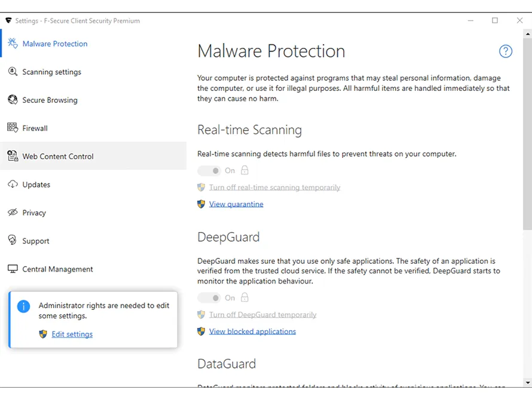This screenshot has width=532, height=399.
Task: Select the Scanning settings magnifier icon
Action: tap(13, 72)
